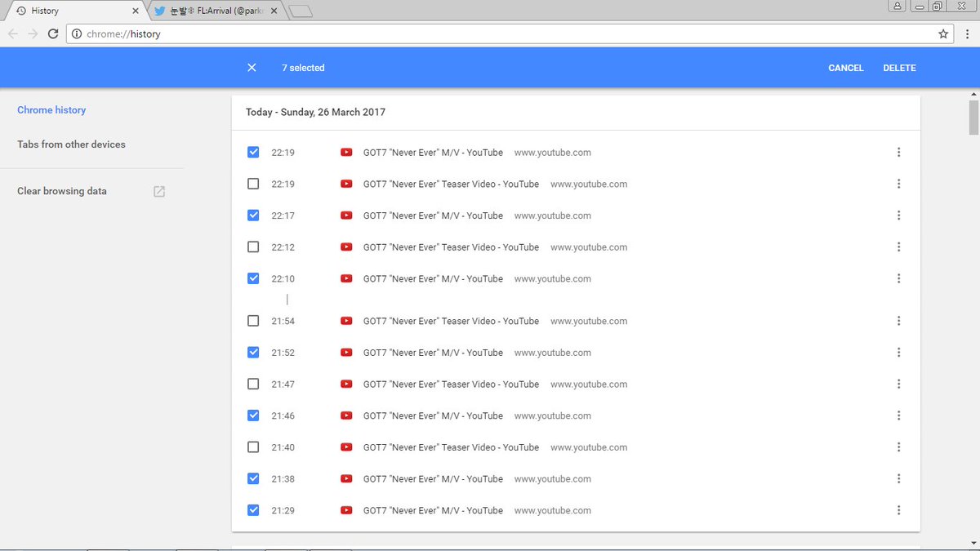Open the three-dot menu for the 22:17 entry
The image size is (980, 551).
tap(898, 216)
